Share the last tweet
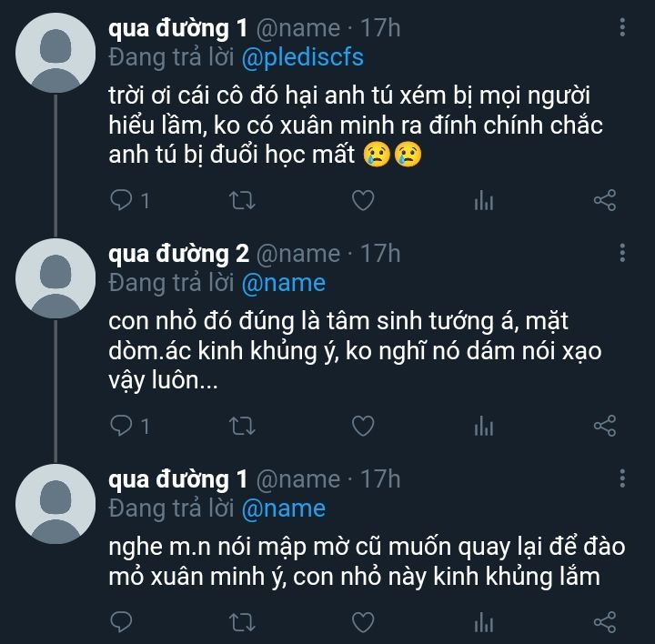The width and height of the screenshot is (655, 644). click(605, 621)
